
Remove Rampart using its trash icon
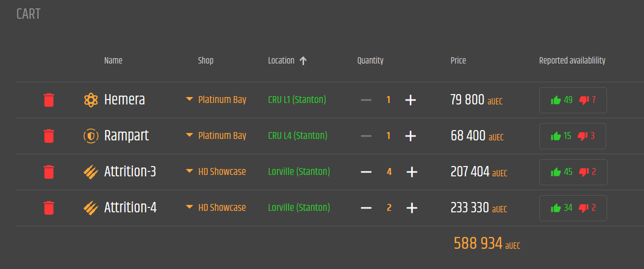coord(49,136)
